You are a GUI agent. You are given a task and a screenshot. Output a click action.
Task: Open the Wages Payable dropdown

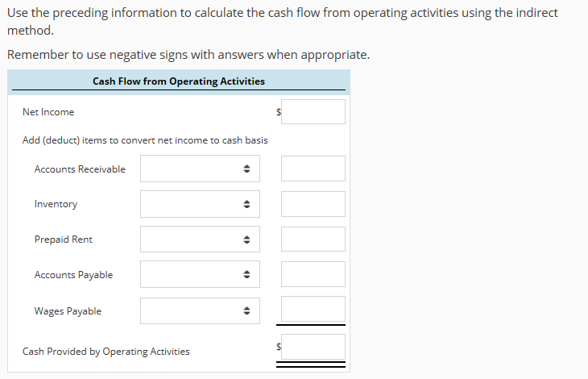pos(200,310)
